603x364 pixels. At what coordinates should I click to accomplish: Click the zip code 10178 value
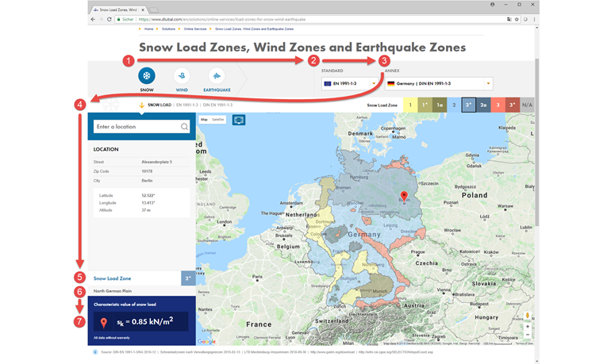tap(147, 171)
